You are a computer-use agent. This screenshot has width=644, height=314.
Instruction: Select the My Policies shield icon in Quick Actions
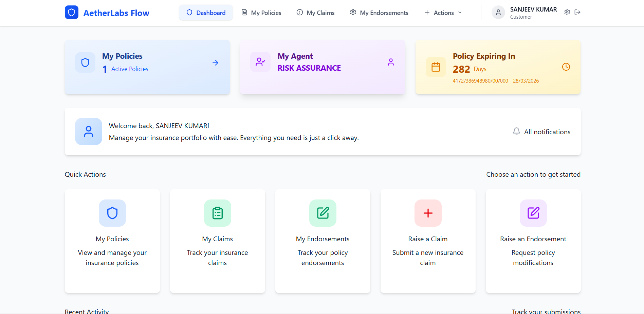pos(112,213)
